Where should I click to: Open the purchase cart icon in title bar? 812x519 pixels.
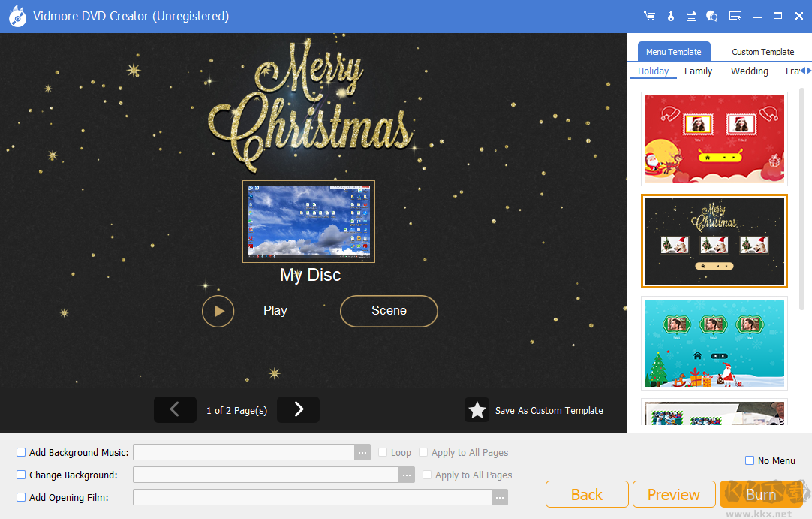(649, 15)
